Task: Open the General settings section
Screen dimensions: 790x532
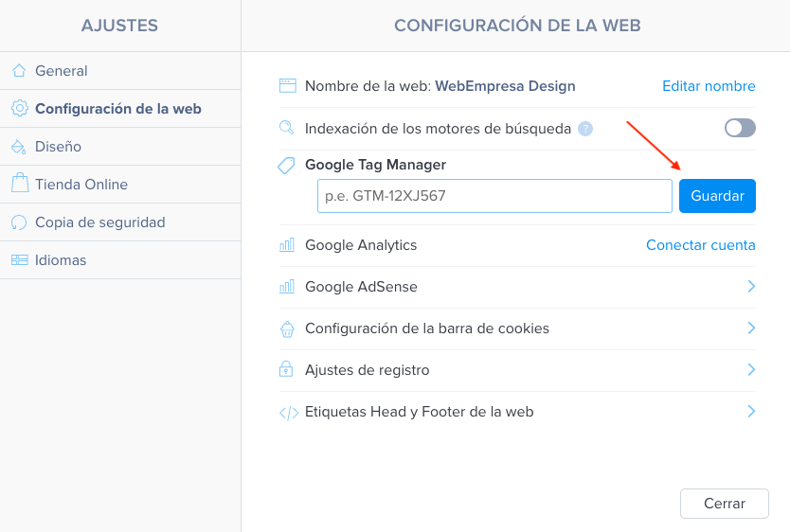Action: pyautogui.click(x=120, y=70)
